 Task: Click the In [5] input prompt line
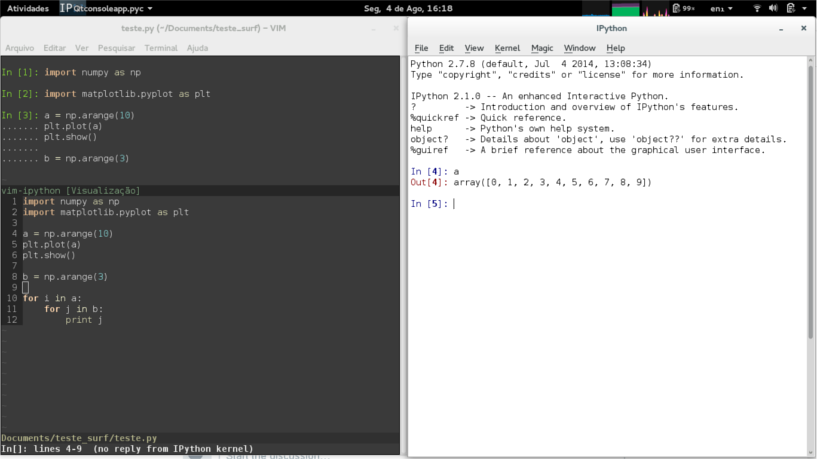pos(600,204)
